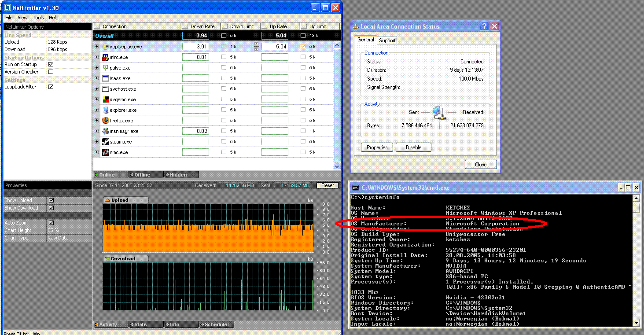Click the Down Rate column header
This screenshot has width=644, height=335.
tap(201, 26)
